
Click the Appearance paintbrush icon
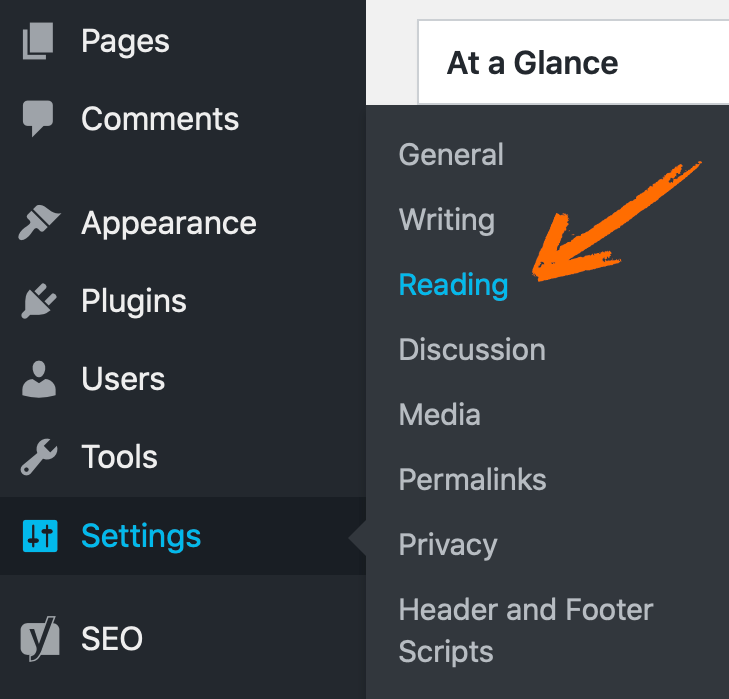pyautogui.click(x=39, y=222)
